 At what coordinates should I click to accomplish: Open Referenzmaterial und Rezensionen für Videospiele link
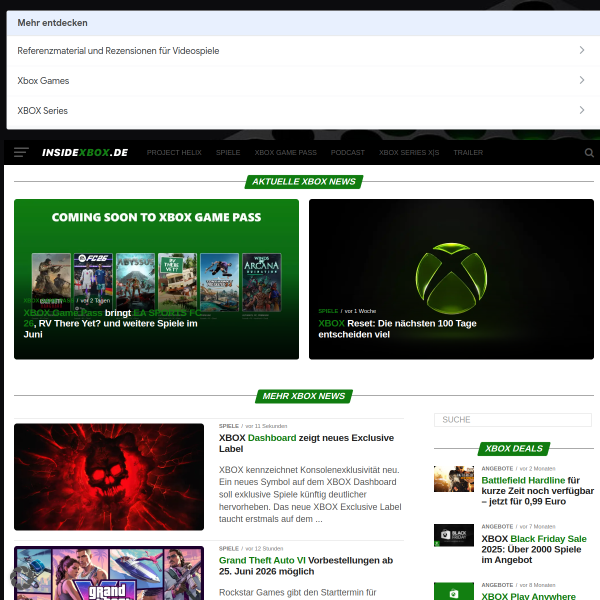point(118,51)
